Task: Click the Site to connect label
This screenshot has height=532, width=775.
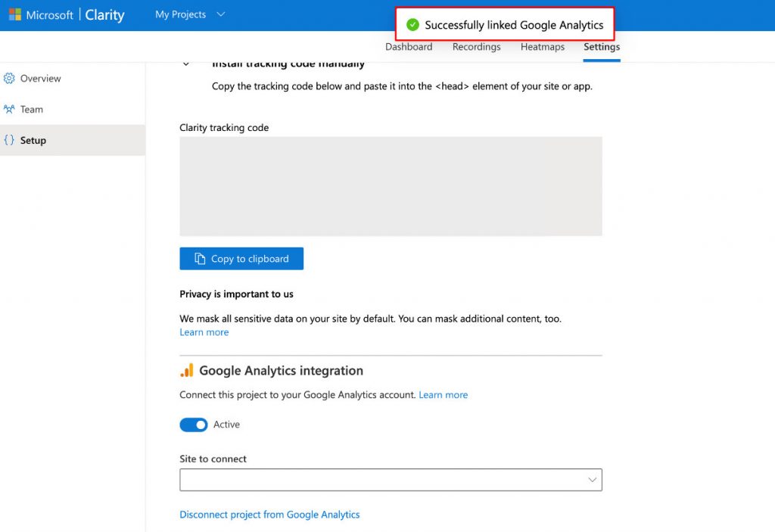Action: 213,459
